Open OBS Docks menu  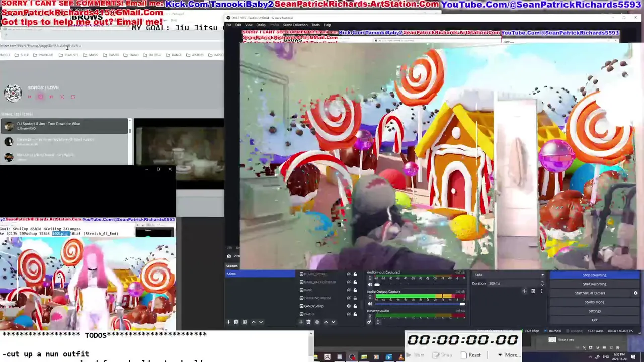click(261, 25)
